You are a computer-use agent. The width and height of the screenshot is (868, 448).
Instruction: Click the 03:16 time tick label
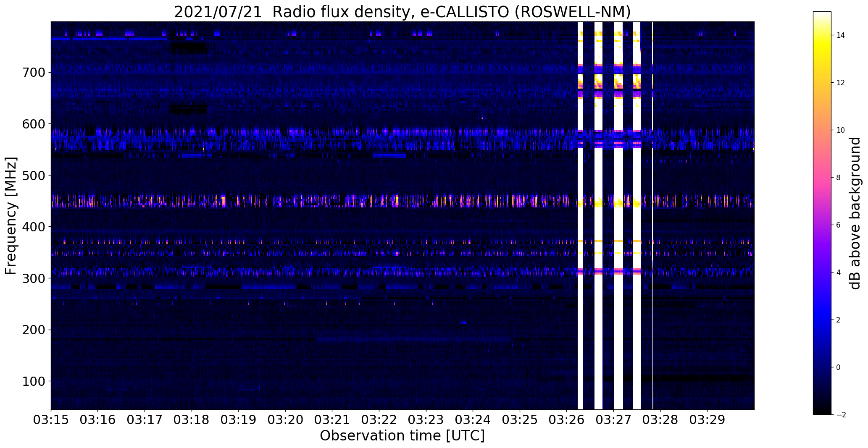pos(98,420)
